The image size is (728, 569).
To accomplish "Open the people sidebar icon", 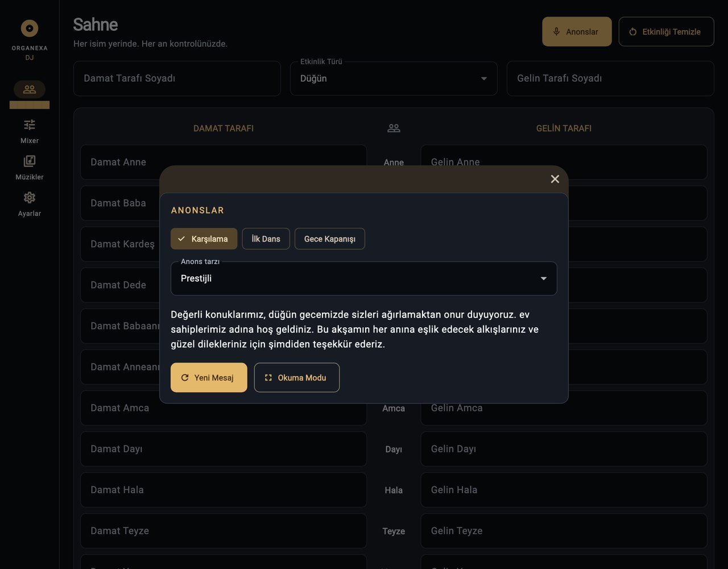I will pyautogui.click(x=30, y=89).
